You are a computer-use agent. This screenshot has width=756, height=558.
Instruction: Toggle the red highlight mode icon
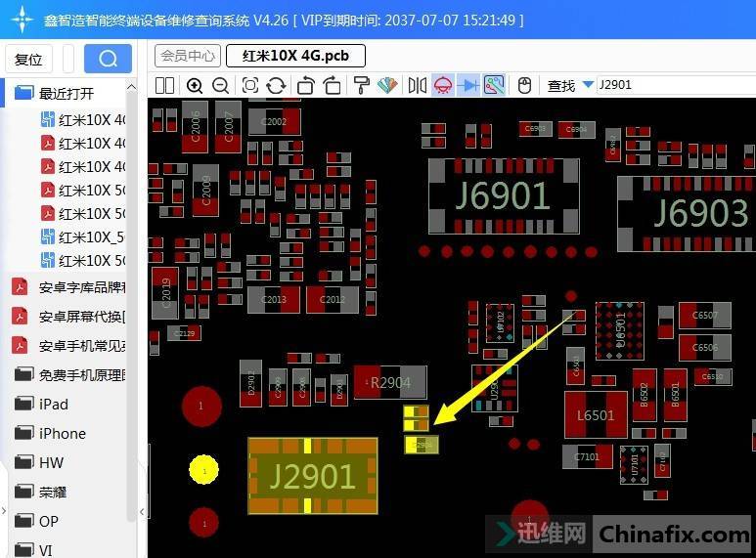(443, 85)
